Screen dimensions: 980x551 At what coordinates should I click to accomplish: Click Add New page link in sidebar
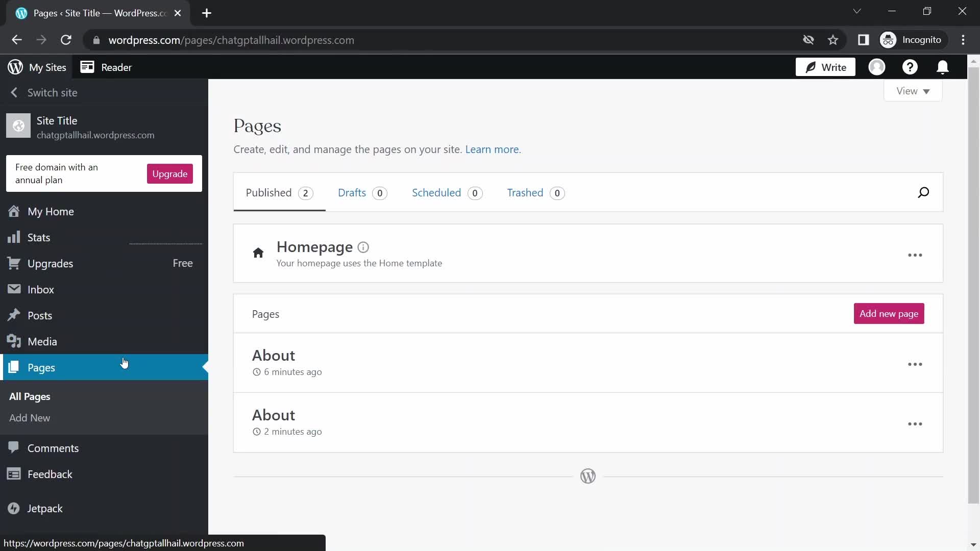(30, 418)
